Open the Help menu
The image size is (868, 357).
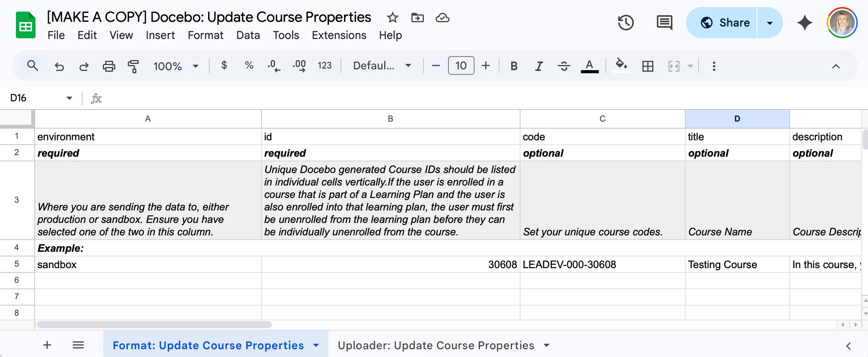390,35
